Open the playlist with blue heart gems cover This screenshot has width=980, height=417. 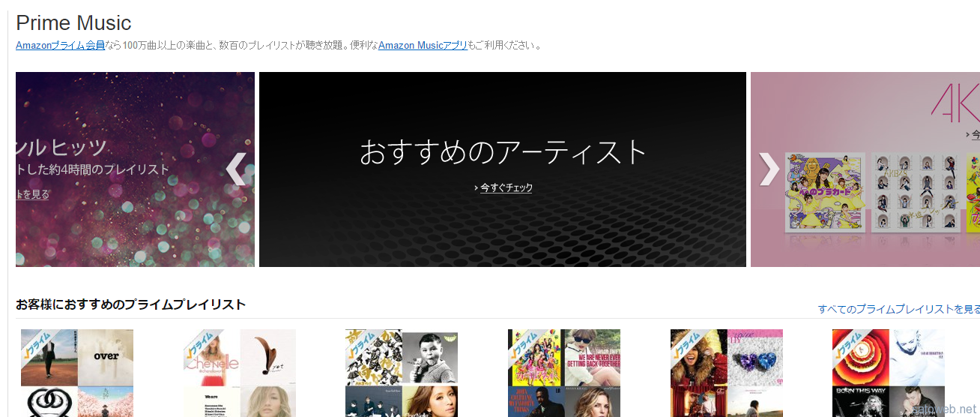[x=727, y=373]
